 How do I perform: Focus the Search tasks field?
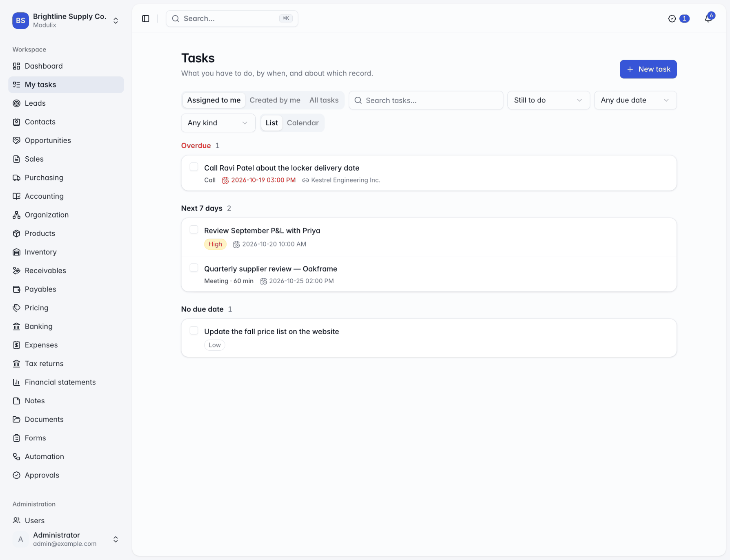pyautogui.click(x=426, y=100)
